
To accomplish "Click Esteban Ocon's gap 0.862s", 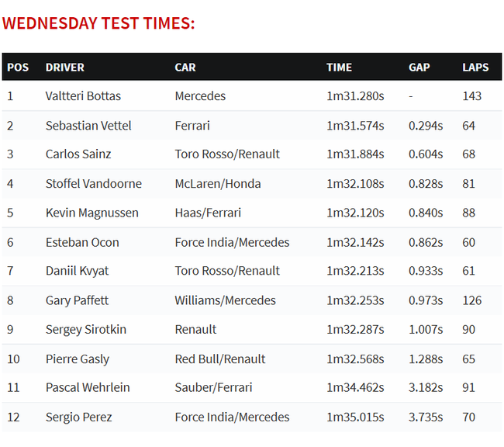I will [426, 242].
